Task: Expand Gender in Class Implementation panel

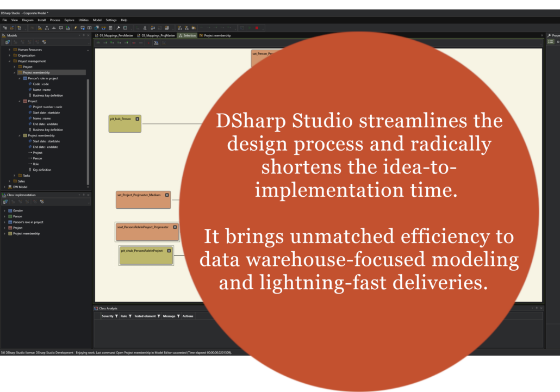Action: [x=4, y=210]
